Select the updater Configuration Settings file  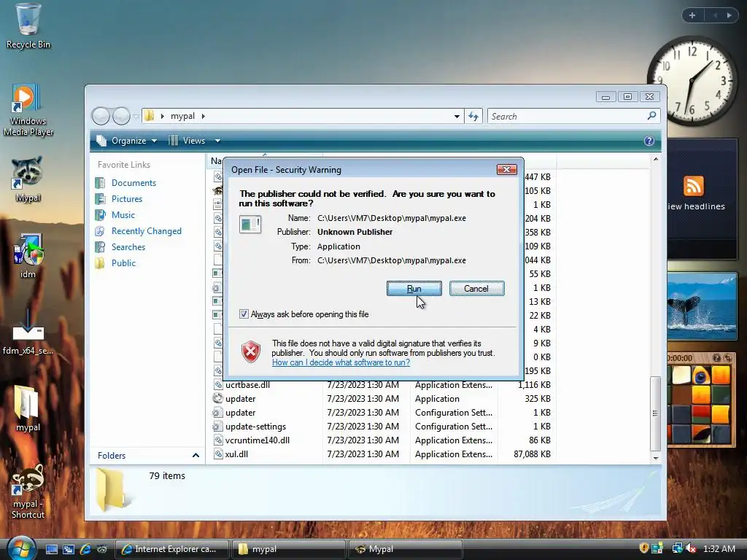pyautogui.click(x=382, y=413)
